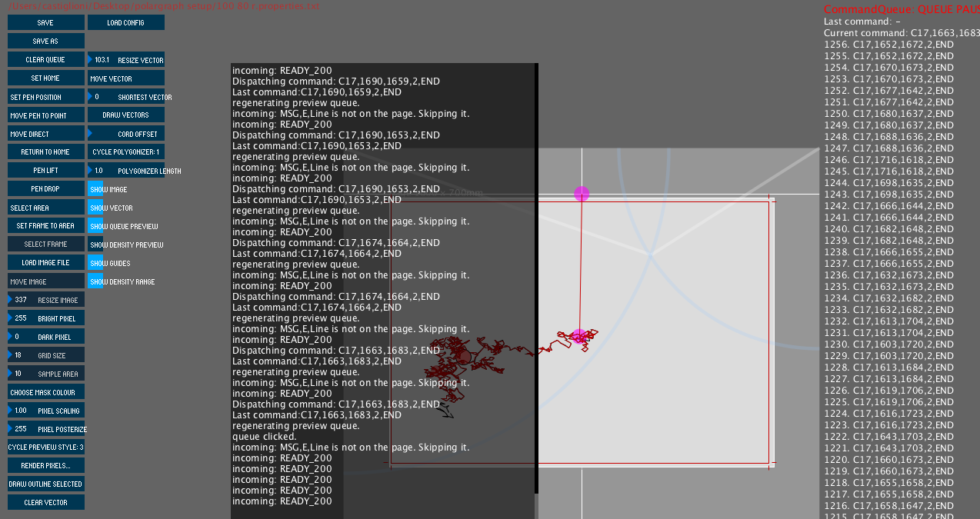Click the CORD OFFSET control
Image resolution: width=980 pixels, height=519 pixels.
[x=125, y=134]
